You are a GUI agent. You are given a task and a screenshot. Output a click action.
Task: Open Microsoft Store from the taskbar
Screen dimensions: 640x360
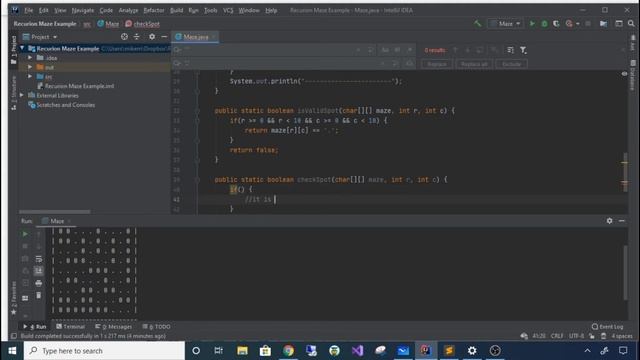(x=265, y=351)
